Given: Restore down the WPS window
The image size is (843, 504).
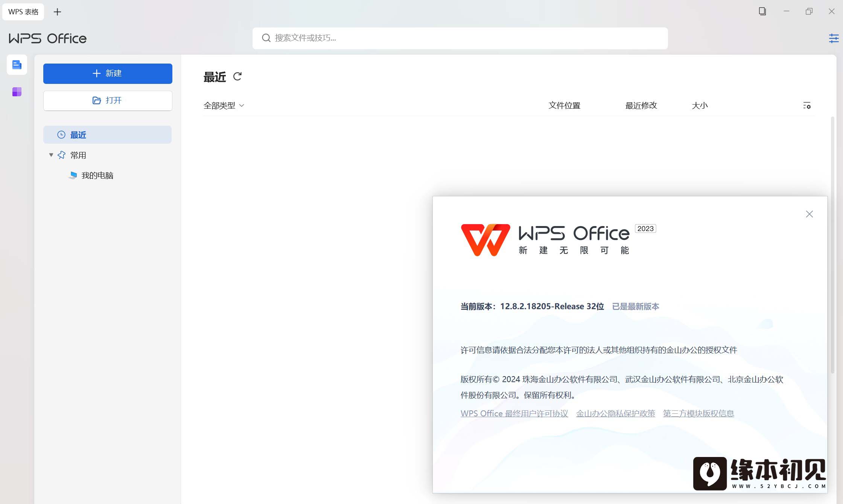Looking at the screenshot, I should (x=809, y=11).
